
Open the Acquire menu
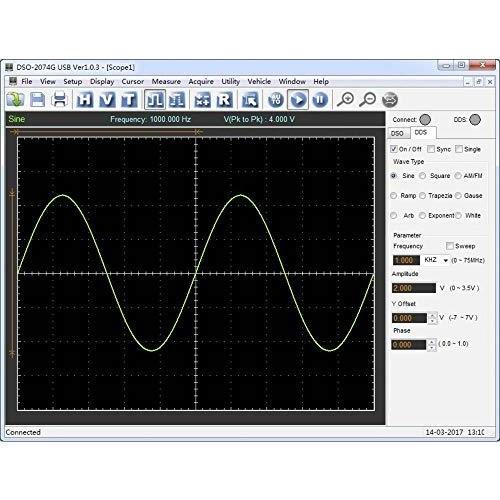pos(201,82)
